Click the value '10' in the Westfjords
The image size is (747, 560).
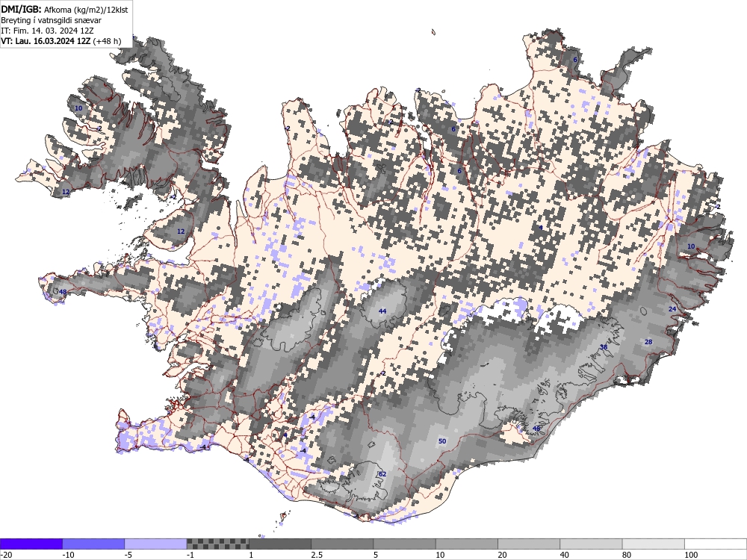78,108
